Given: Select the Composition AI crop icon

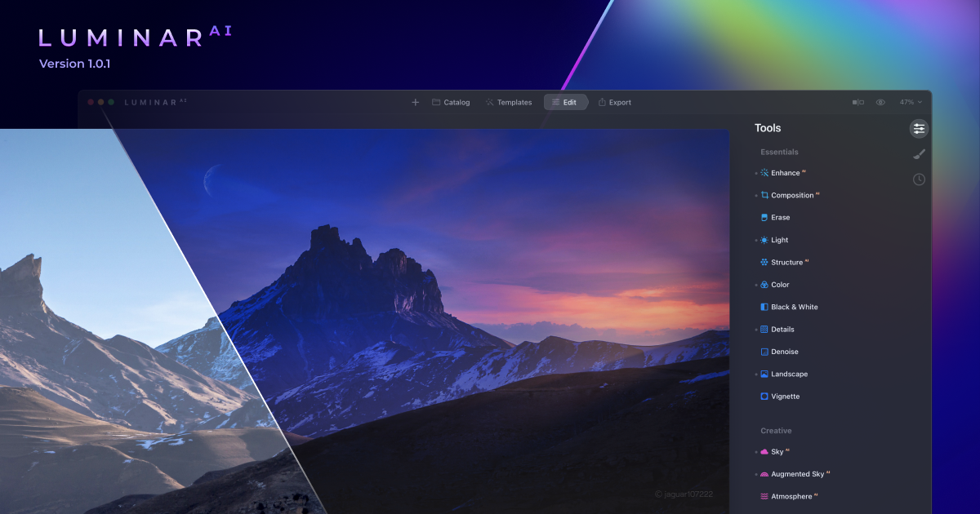Looking at the screenshot, I should click(764, 195).
